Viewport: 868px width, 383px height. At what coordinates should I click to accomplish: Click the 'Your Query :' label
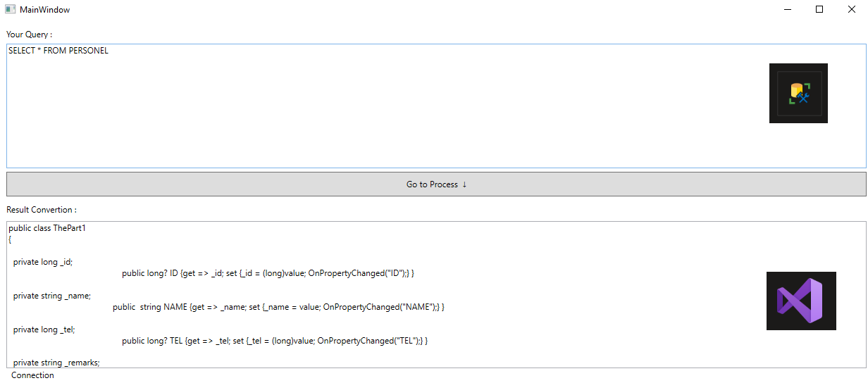[x=29, y=34]
